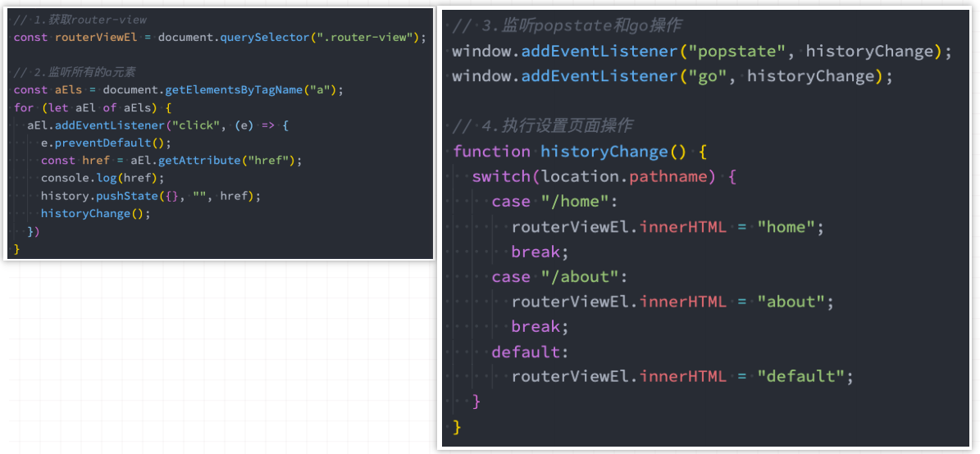Click the comment '// 3.监听popstate和go操作'
The height and width of the screenshot is (454, 980).
pyautogui.click(x=567, y=27)
